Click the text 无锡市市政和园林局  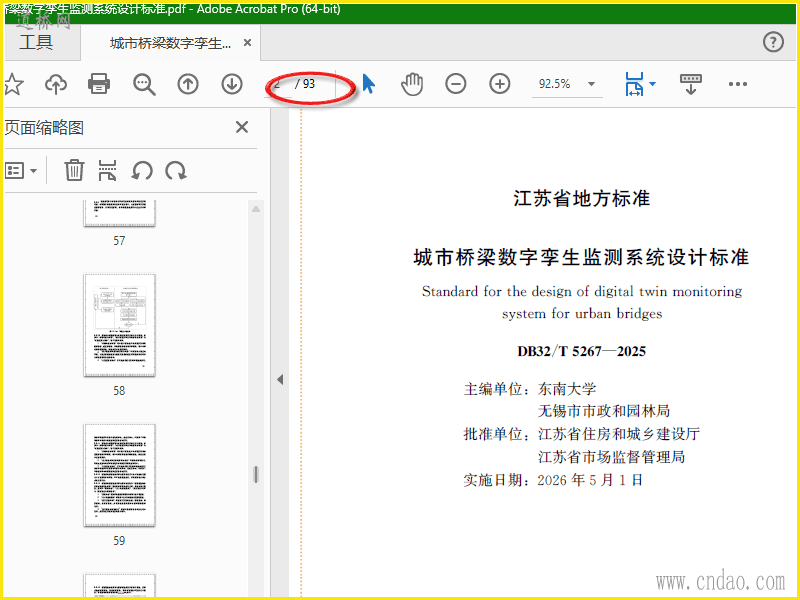604,411
